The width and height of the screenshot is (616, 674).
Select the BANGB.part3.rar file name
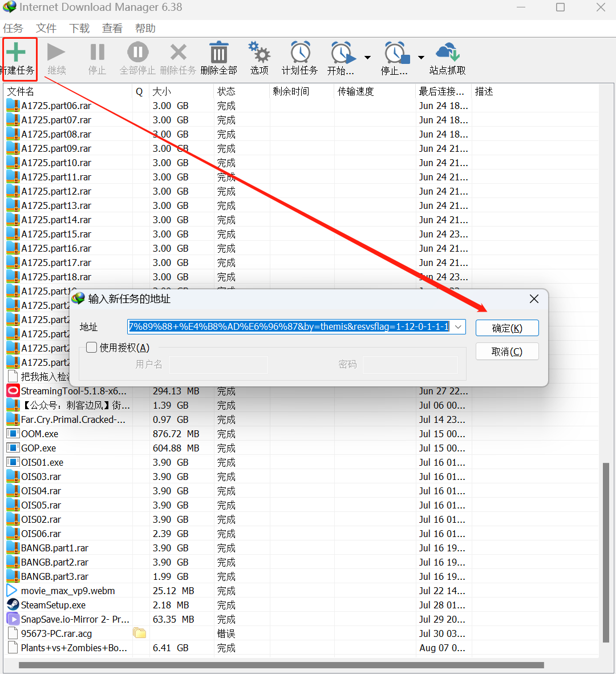55,576
